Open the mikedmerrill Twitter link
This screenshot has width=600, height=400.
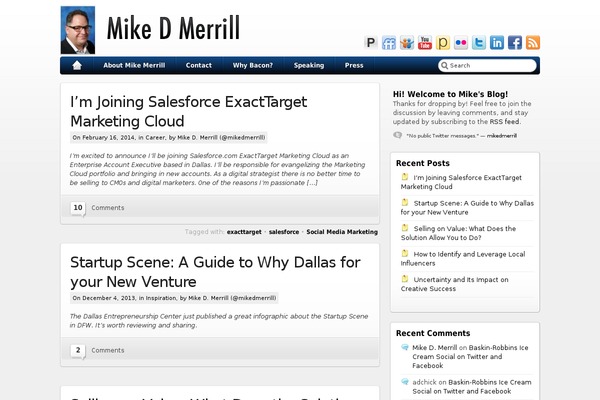pos(502,136)
